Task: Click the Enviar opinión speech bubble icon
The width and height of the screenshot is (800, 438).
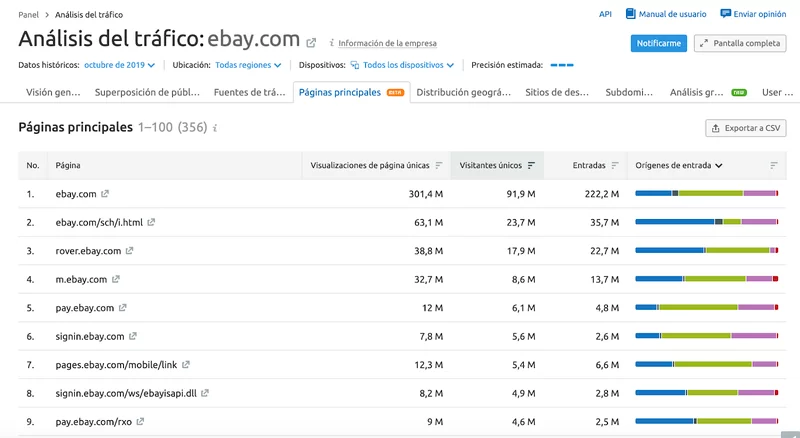Action: click(726, 14)
